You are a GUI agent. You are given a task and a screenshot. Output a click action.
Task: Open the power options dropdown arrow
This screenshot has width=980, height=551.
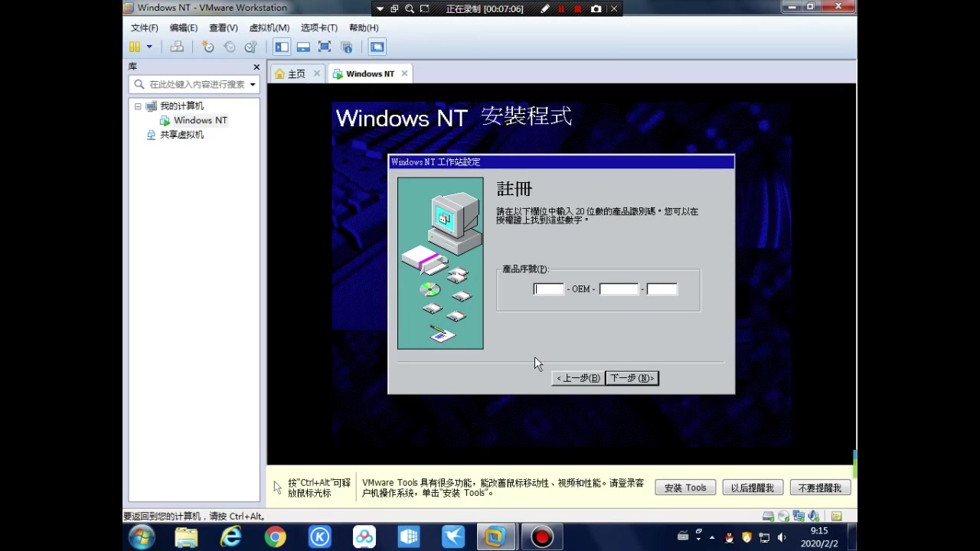point(149,47)
